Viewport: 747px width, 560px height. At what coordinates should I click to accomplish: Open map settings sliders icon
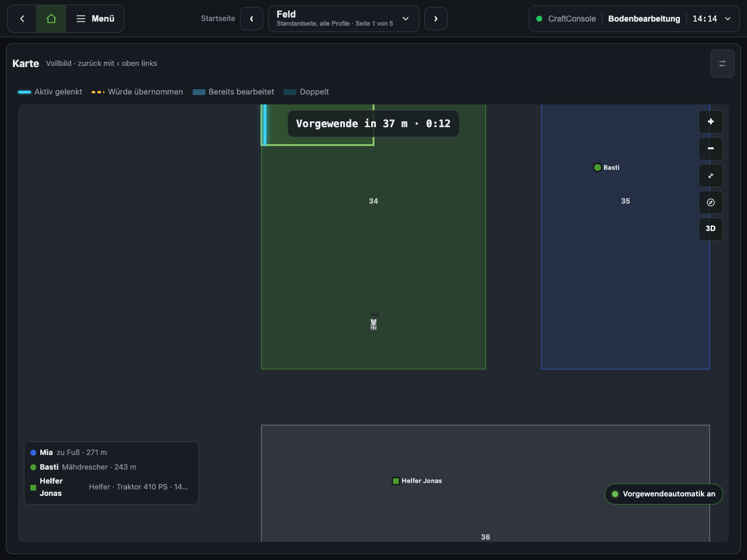(x=722, y=64)
